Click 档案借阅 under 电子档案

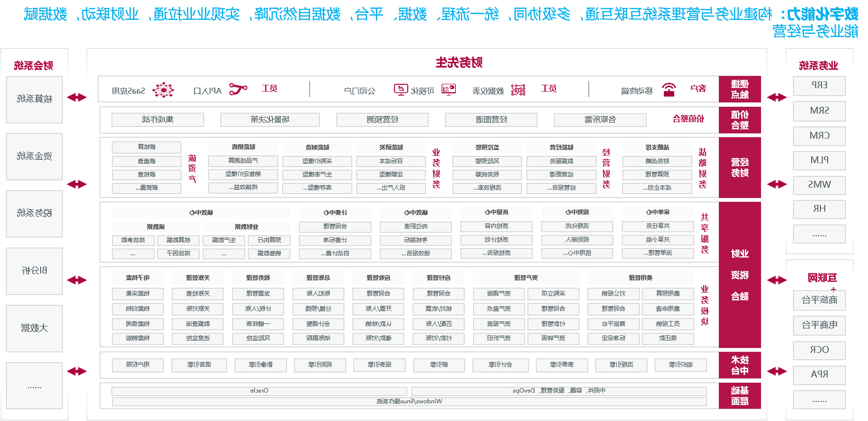pos(137,324)
